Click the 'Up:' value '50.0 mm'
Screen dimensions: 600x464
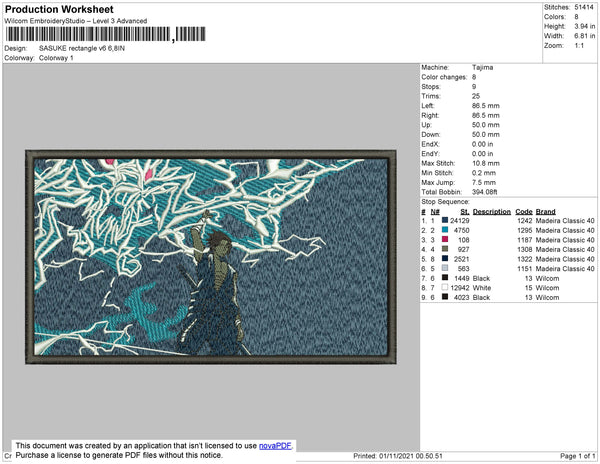[486, 125]
